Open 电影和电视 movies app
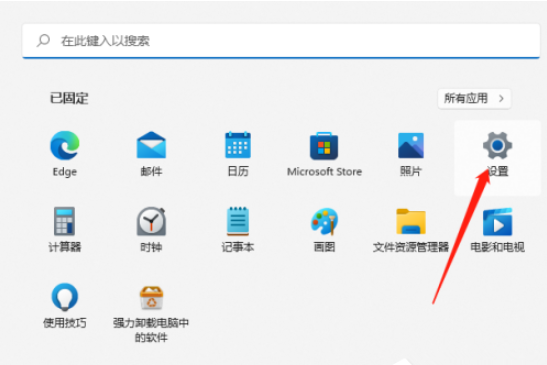 (x=497, y=222)
